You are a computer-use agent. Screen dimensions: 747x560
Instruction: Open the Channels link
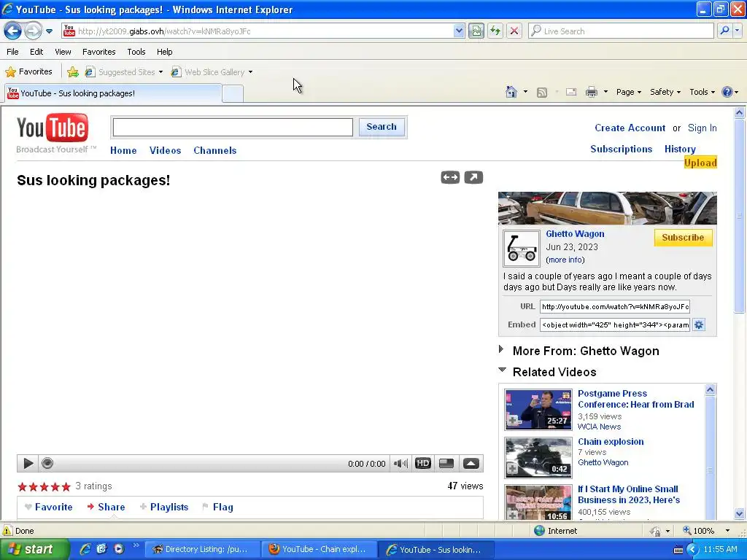click(215, 150)
